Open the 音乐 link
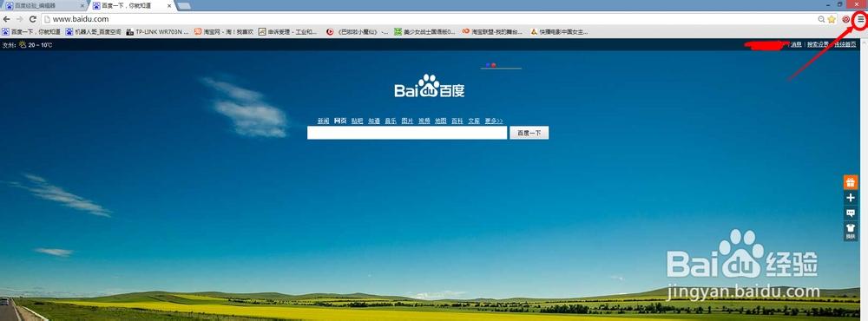The image size is (868, 321). [391, 121]
